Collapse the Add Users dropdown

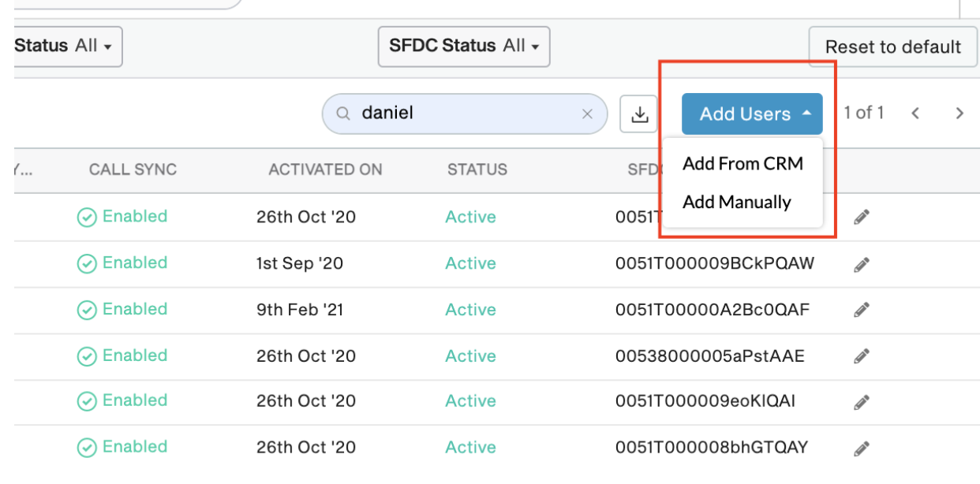coord(752,114)
